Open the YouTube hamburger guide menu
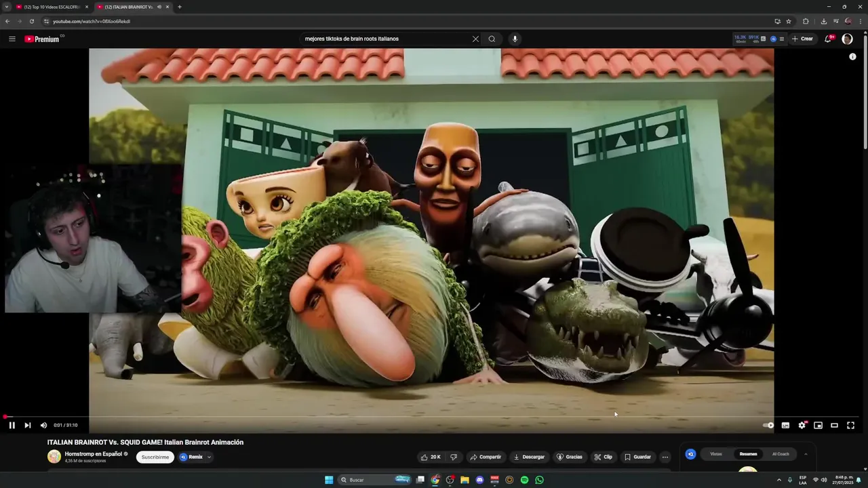Viewport: 868px width, 488px height. [12, 39]
